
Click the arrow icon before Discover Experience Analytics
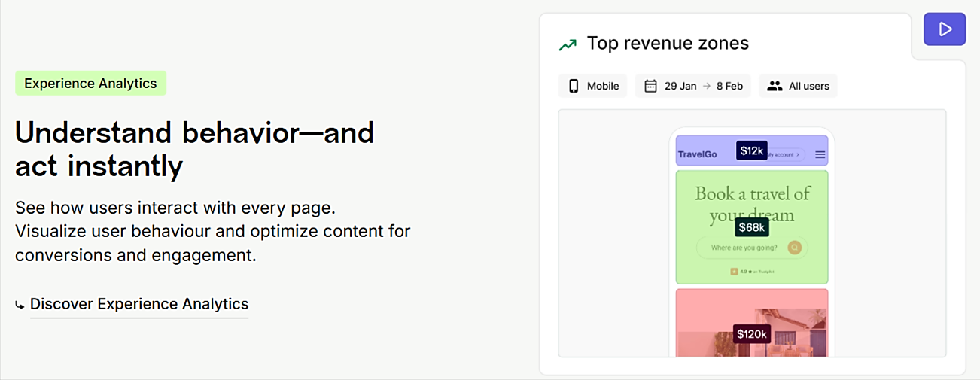(x=20, y=306)
